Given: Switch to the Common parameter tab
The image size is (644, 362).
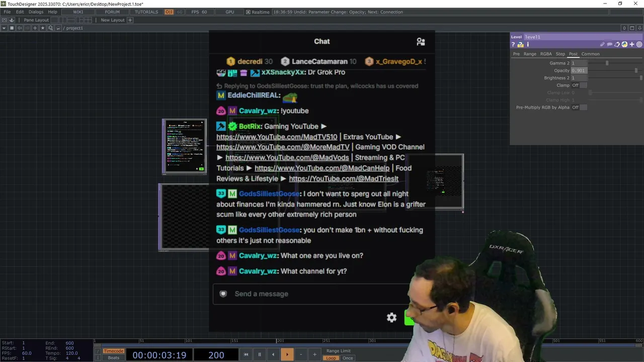Looking at the screenshot, I should [x=590, y=54].
